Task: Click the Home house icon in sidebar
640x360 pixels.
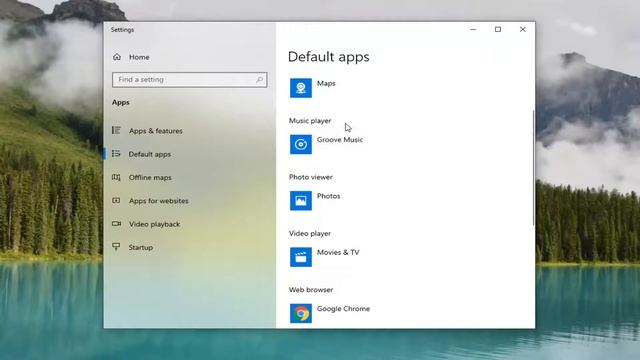Action: click(x=117, y=57)
